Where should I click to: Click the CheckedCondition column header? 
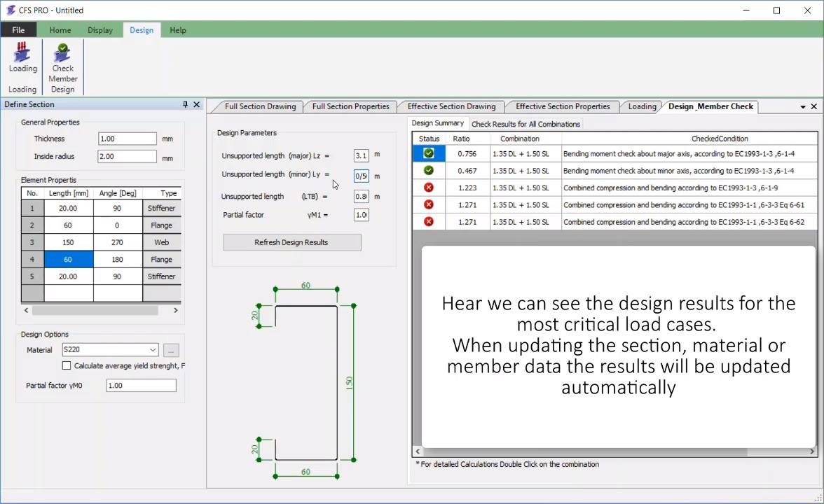[689, 139]
